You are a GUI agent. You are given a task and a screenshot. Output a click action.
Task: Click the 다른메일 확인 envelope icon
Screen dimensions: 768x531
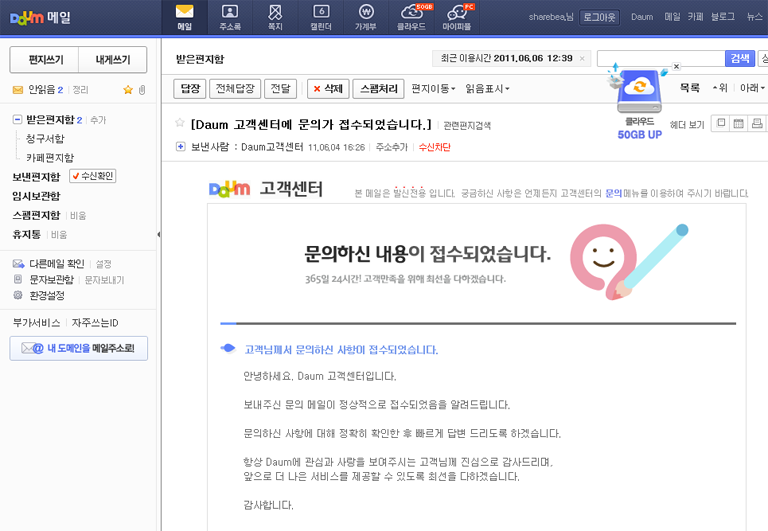19,264
